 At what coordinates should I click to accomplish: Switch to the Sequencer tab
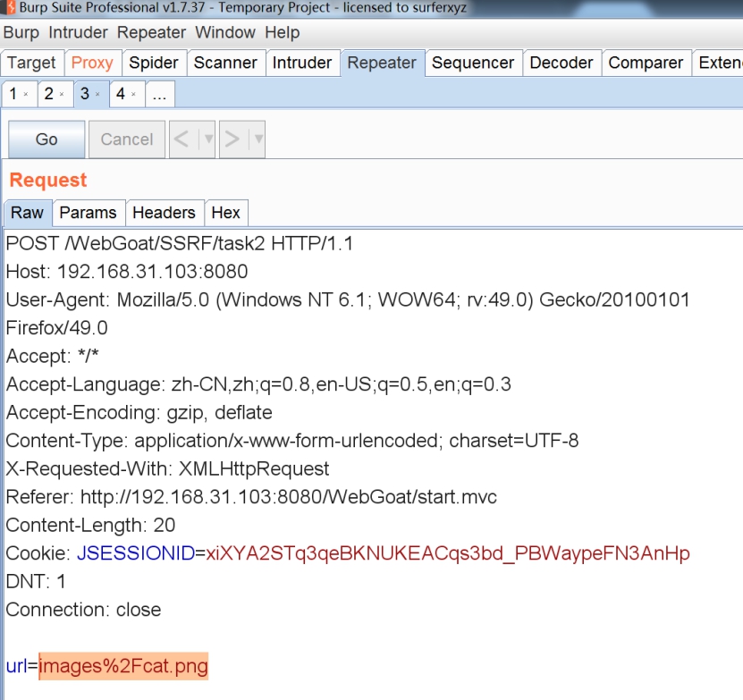[473, 63]
